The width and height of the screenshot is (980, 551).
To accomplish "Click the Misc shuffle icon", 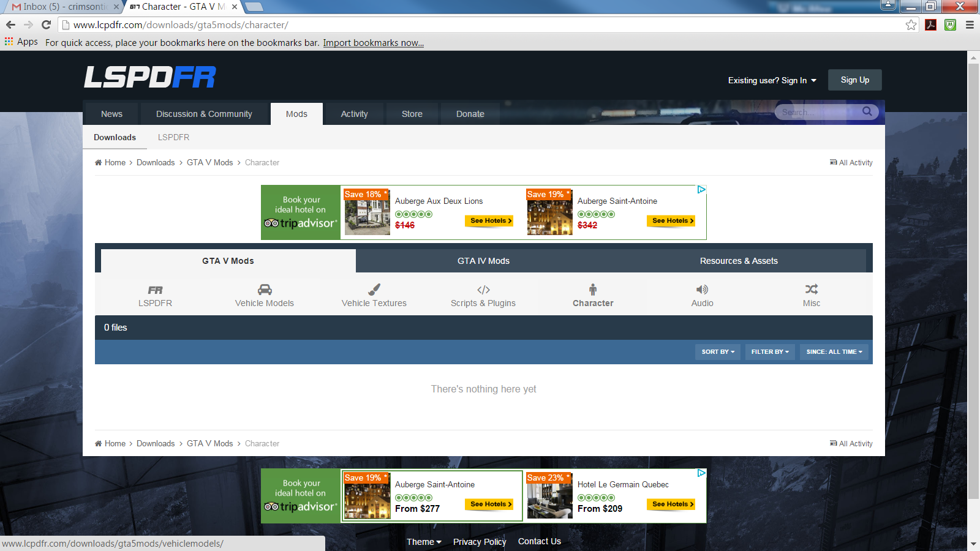I will (x=812, y=289).
